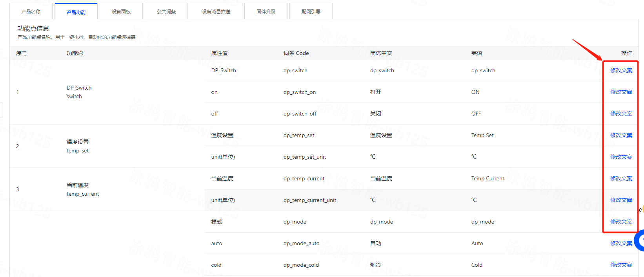Viewport: 644px width, 277px height.
Task: Click the dp_temp_set code cell
Action: [299, 135]
